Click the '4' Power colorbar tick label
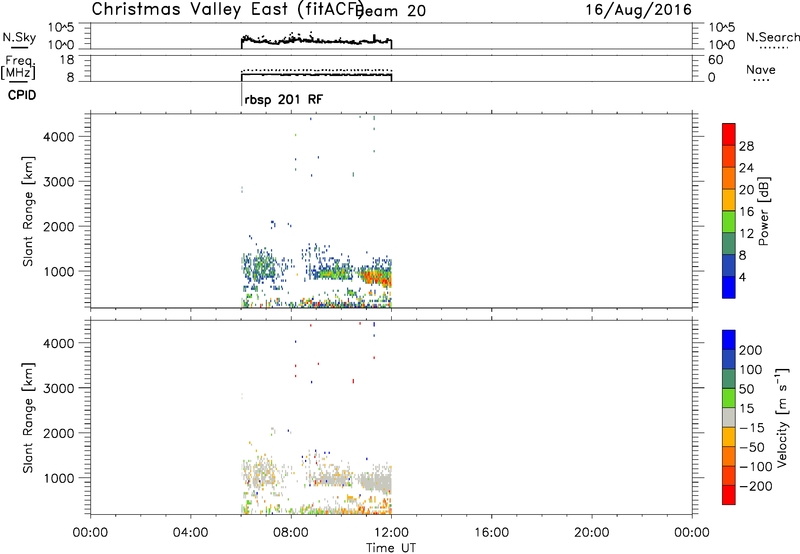 coord(743,277)
